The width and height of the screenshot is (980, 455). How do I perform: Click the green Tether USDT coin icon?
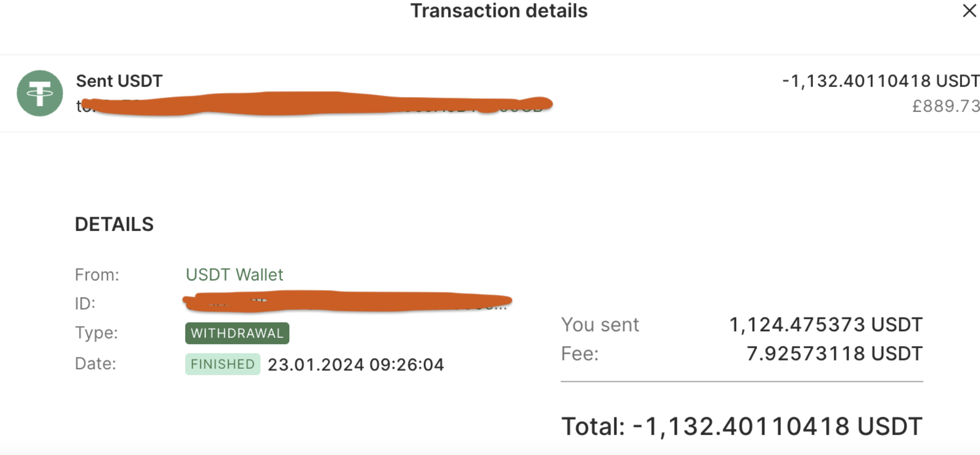(x=40, y=93)
